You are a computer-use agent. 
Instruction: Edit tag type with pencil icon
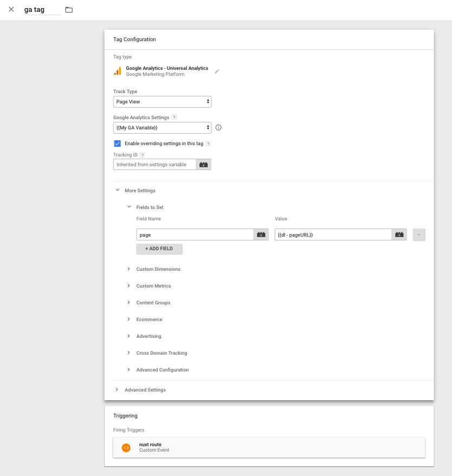click(x=217, y=71)
